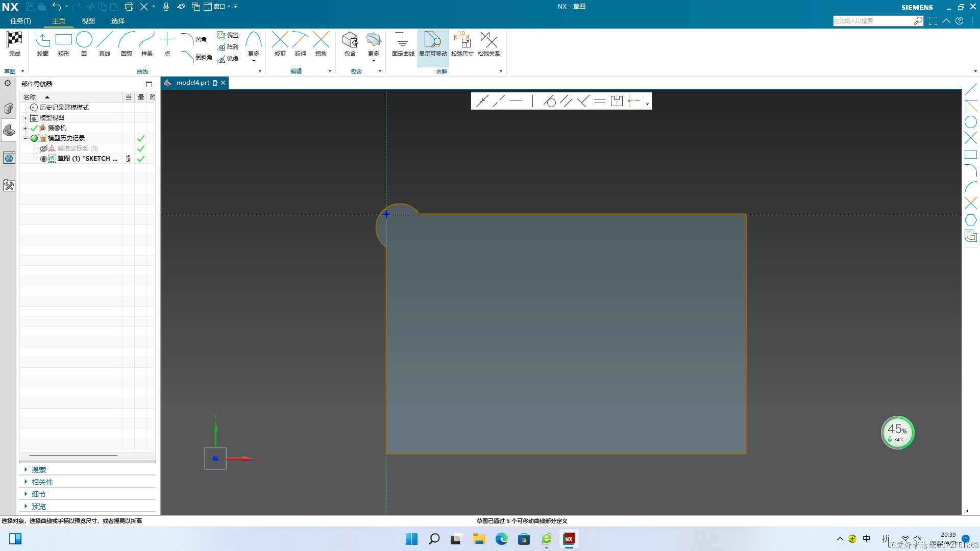Collapse the 模型历史记录 tree node

click(x=25, y=138)
